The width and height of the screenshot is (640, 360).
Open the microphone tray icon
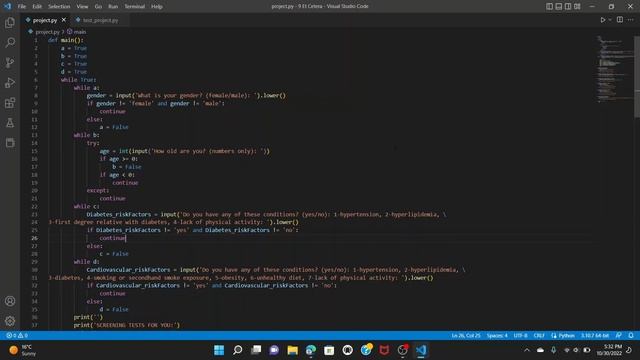tap(553, 350)
